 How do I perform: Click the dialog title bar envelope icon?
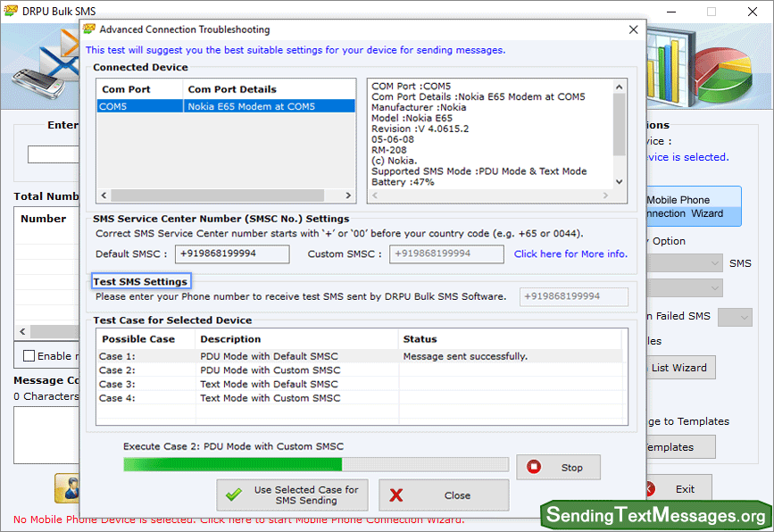click(x=89, y=29)
